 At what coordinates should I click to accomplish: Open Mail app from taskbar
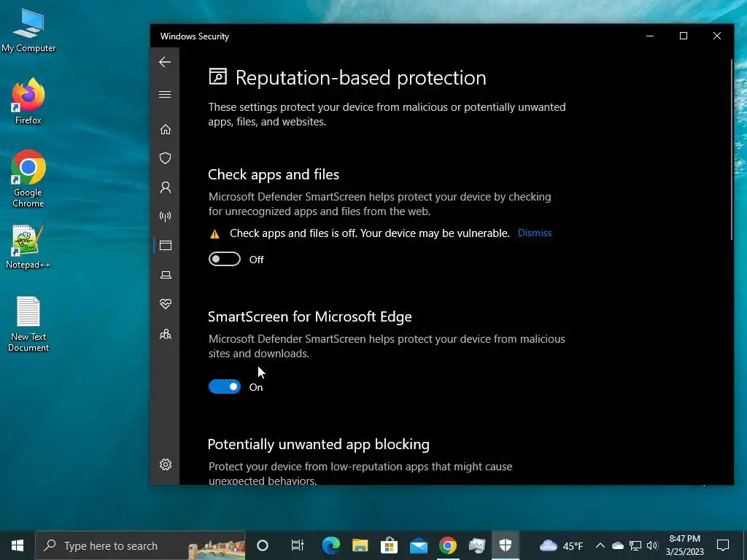(419, 545)
